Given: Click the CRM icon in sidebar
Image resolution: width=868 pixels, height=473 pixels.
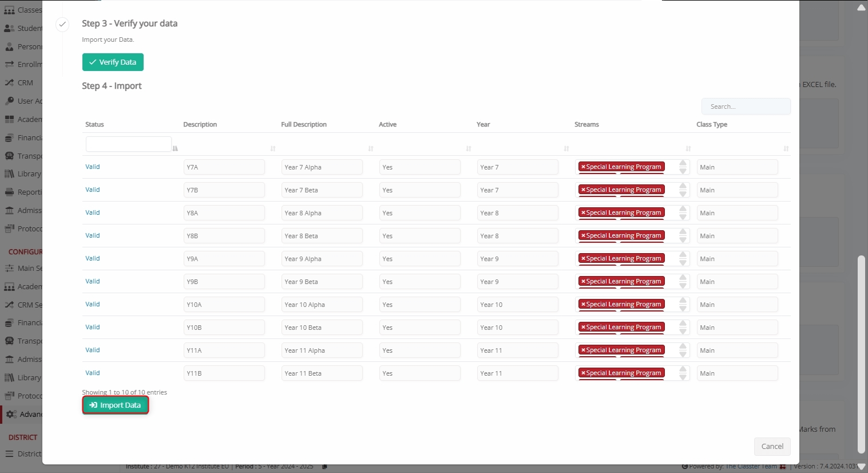Looking at the screenshot, I should point(9,82).
